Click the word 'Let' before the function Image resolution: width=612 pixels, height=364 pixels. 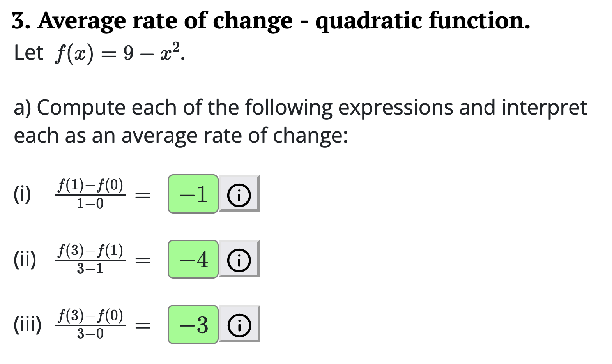coord(28,53)
